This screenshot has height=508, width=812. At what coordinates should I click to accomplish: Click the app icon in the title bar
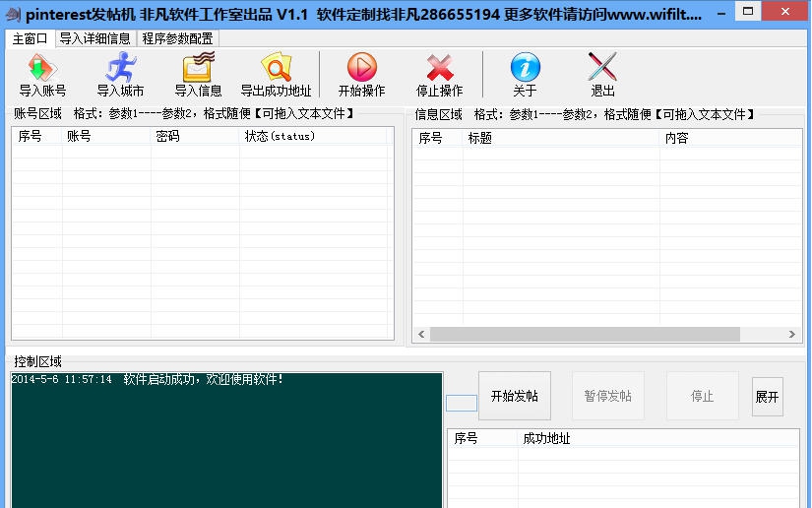13,14
